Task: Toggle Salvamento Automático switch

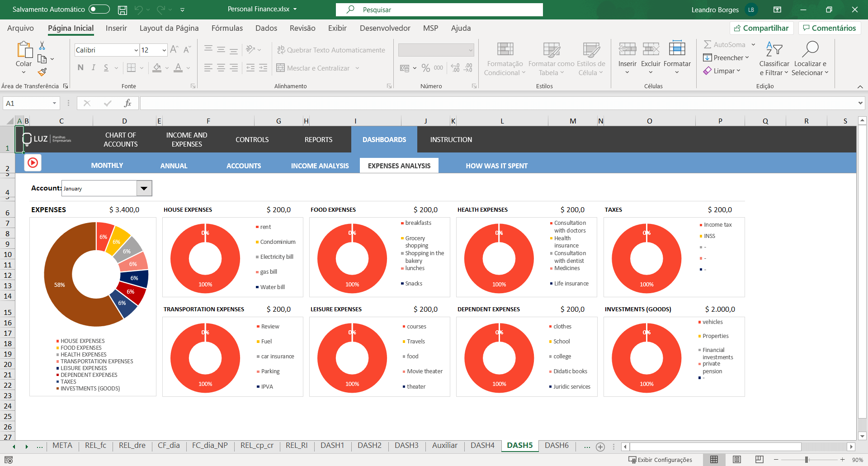Action: point(99,9)
